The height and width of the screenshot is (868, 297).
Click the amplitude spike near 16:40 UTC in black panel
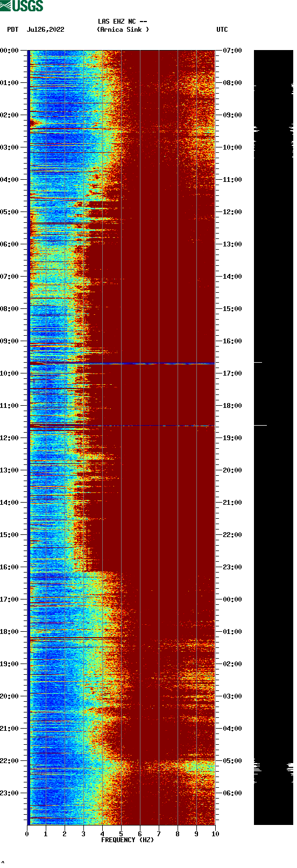pyautogui.click(x=258, y=362)
